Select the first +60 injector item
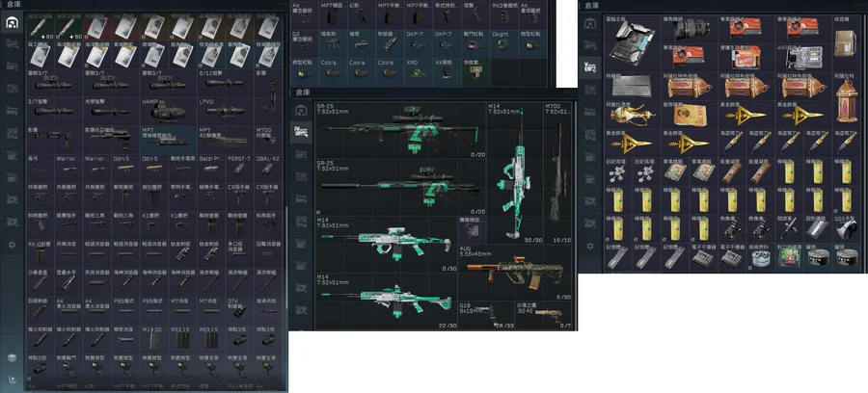Screen dimensions: 868x393 (40, 27)
